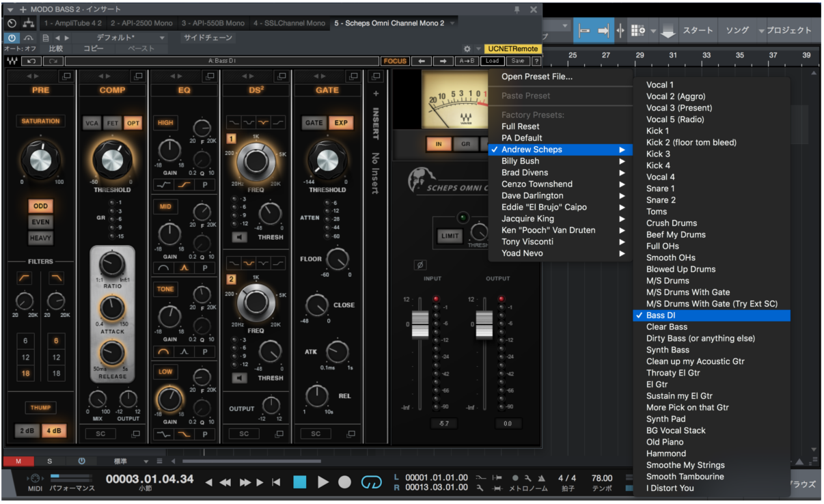The height and width of the screenshot is (504, 824).
Task: Audition DS² band 1 with speaker icon
Action: click(x=240, y=237)
